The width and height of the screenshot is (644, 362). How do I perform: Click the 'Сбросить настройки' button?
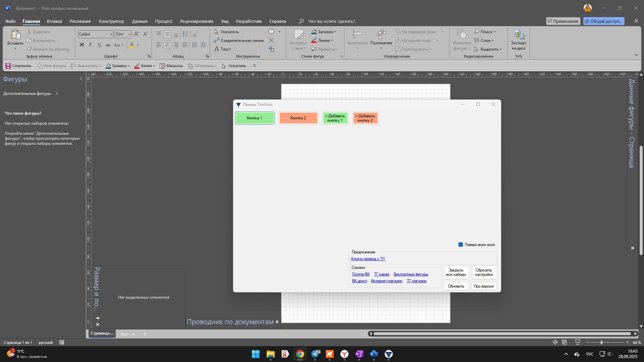pyautogui.click(x=484, y=272)
